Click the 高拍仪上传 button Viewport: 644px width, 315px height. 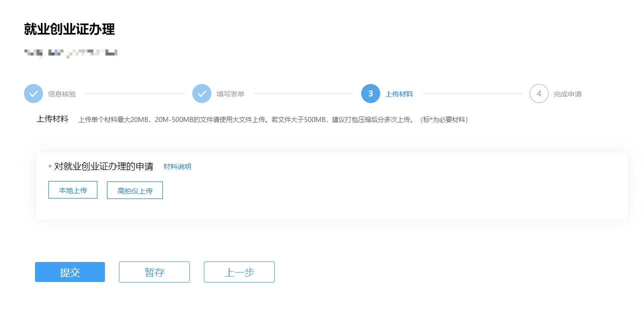[x=135, y=190]
